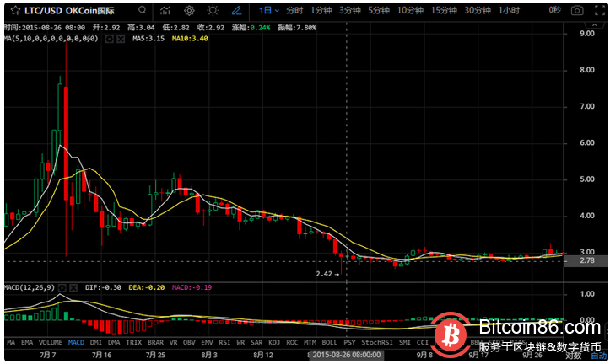This screenshot has width=610, height=364.
Task: Select the WR indicator tab
Action: point(240,343)
